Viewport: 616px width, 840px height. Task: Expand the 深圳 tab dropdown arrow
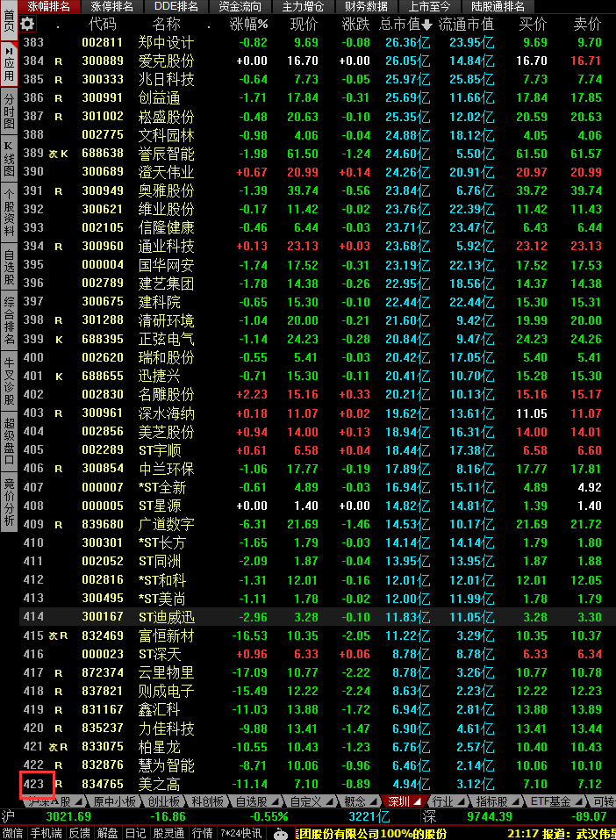pyautogui.click(x=418, y=801)
